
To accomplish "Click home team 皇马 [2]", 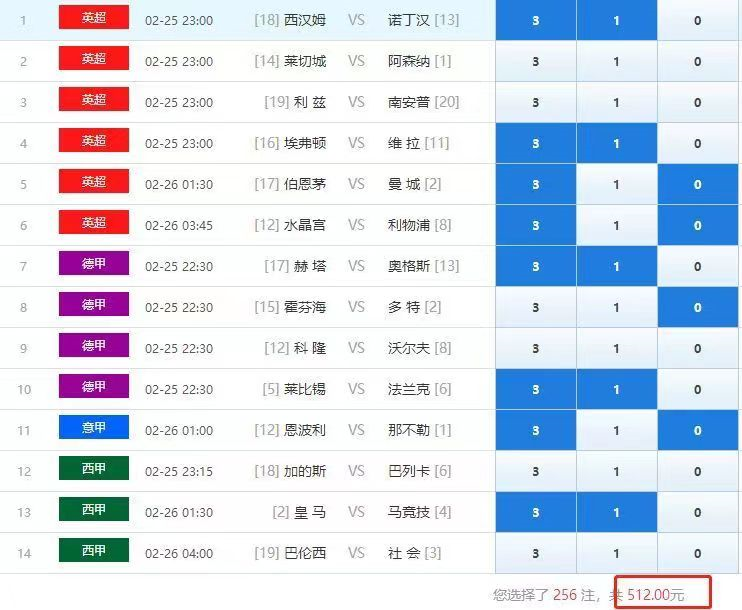I will (299, 513).
